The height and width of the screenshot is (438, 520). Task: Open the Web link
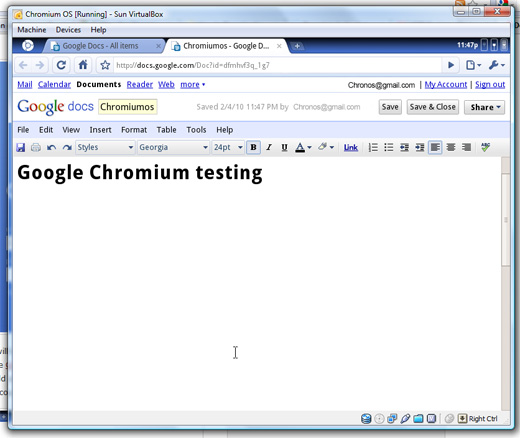click(166, 85)
